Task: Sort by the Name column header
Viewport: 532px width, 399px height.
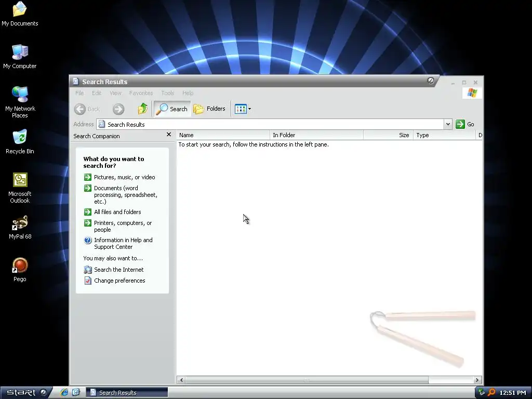Action: pos(223,135)
